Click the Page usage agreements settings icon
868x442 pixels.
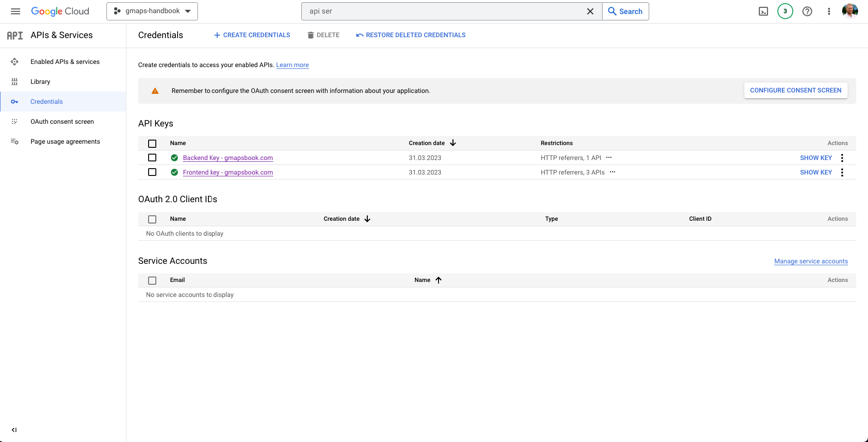pos(14,141)
